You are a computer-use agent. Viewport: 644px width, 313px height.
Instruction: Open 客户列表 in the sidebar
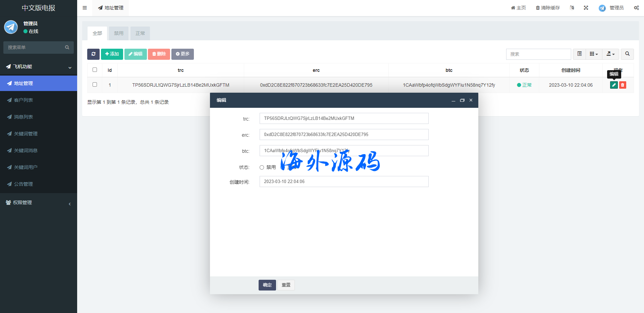coord(23,100)
